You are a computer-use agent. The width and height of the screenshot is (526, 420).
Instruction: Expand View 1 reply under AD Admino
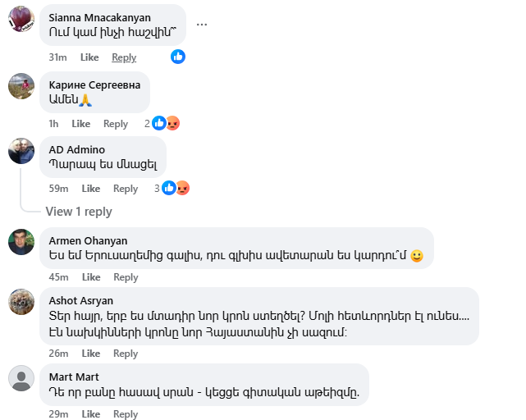(x=78, y=212)
